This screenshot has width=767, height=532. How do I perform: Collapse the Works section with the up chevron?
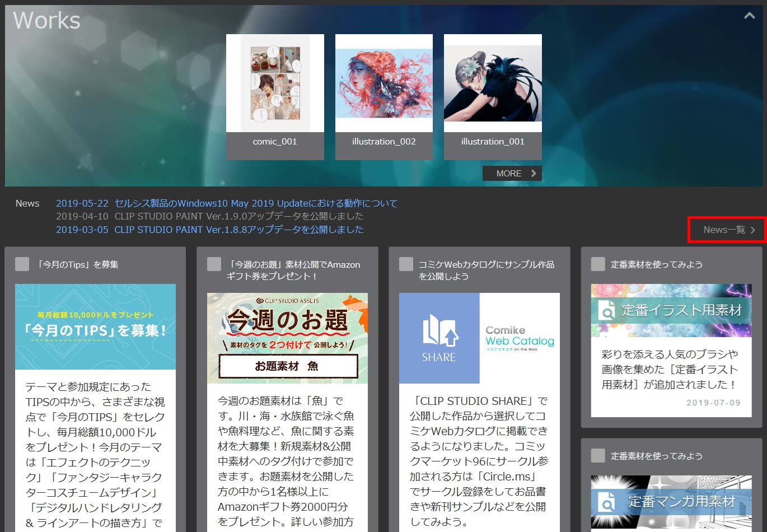[749, 16]
